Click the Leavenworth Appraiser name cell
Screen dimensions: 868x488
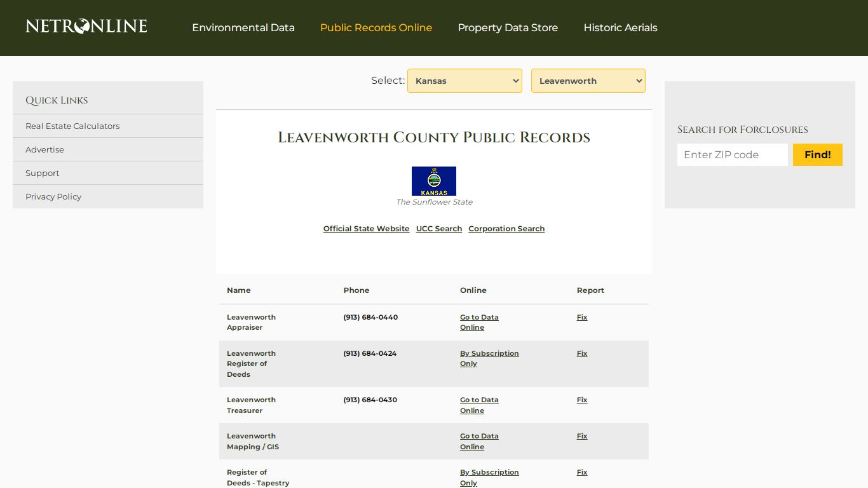251,322
